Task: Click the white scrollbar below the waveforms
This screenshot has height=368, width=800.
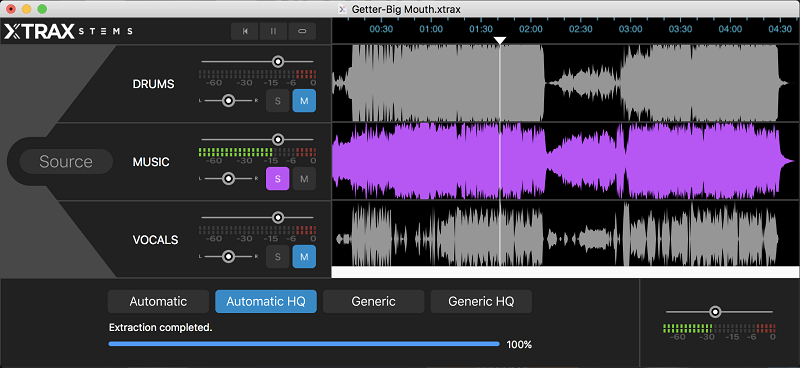Action: 565,273
